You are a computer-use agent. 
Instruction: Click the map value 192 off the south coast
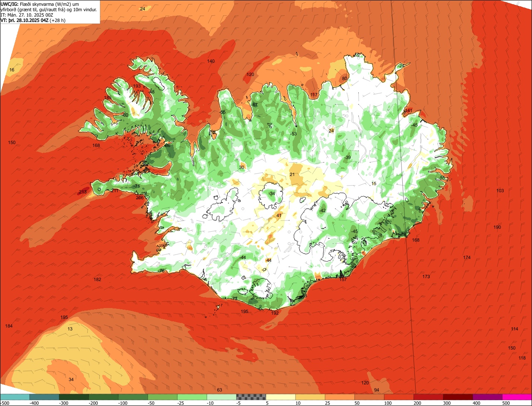click(x=275, y=313)
